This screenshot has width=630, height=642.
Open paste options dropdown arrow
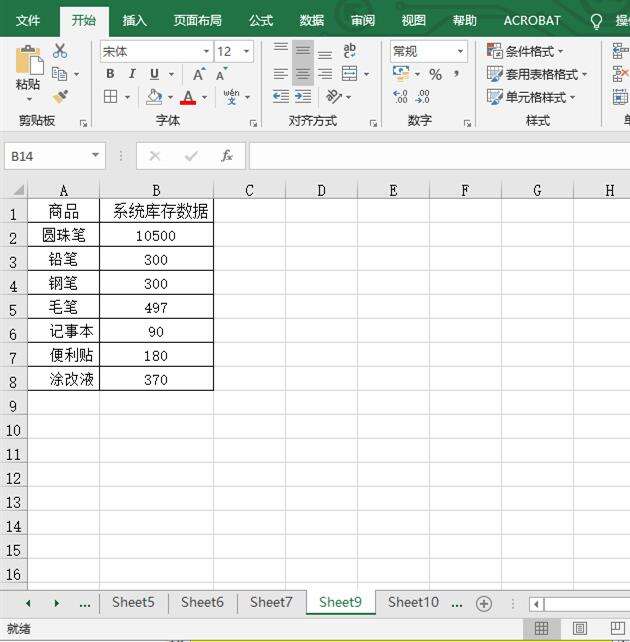click(x=29, y=99)
